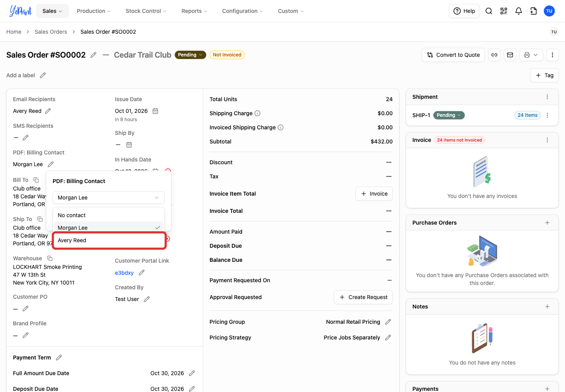Open the search icon in top bar

[x=489, y=11]
